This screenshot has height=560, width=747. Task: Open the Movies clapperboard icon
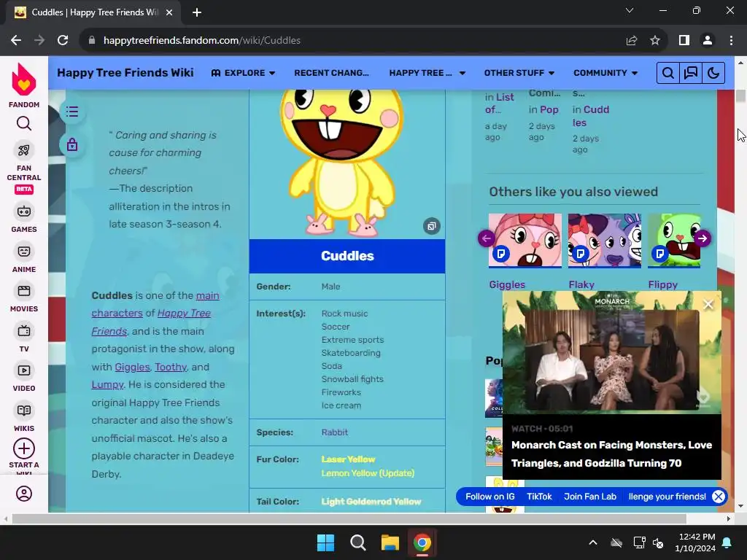[x=24, y=291]
